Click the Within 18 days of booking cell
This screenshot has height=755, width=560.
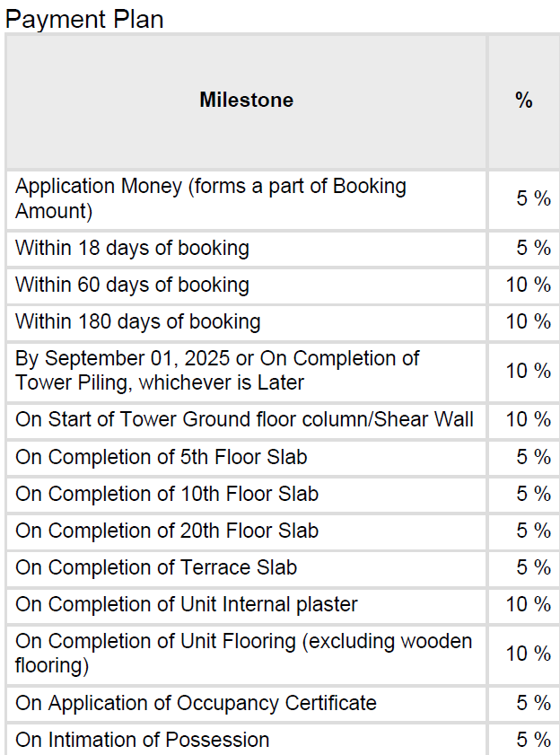click(132, 248)
